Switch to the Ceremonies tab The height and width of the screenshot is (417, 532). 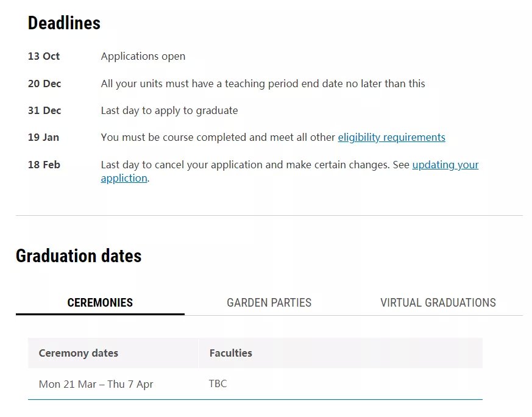pyautogui.click(x=100, y=302)
